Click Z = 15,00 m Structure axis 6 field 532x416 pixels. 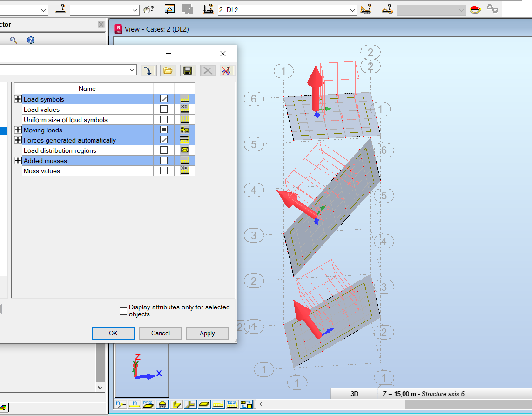pos(454,394)
